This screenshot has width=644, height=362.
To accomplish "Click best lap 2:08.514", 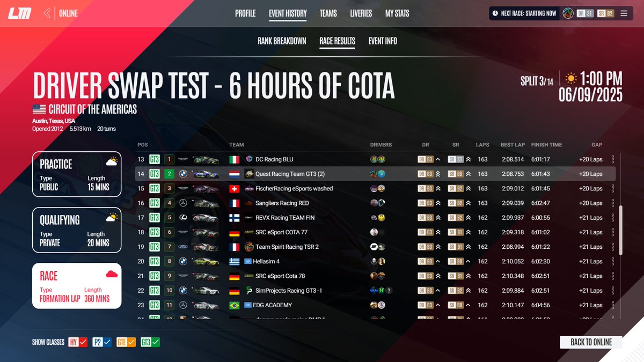I will [512, 160].
